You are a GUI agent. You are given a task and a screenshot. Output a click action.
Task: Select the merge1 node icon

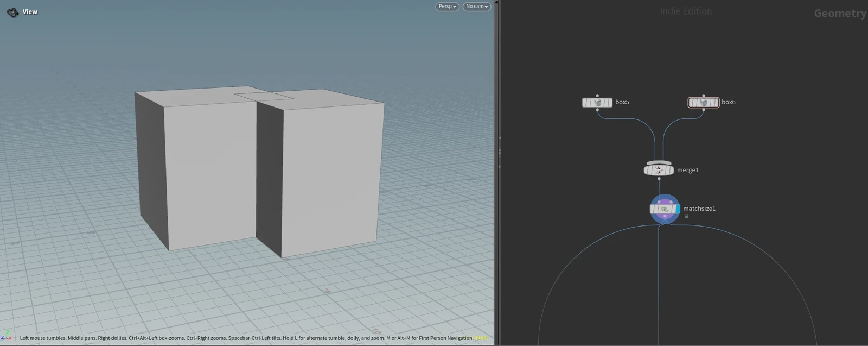point(659,170)
